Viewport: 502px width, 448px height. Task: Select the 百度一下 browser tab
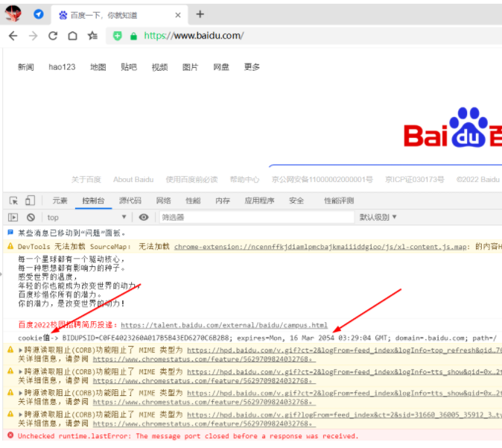119,15
